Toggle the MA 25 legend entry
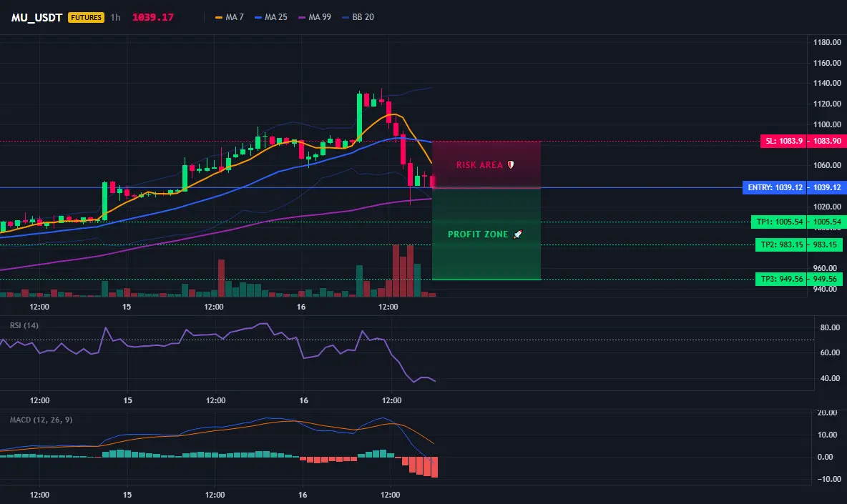Viewport: 847px width, 504px height. point(271,17)
